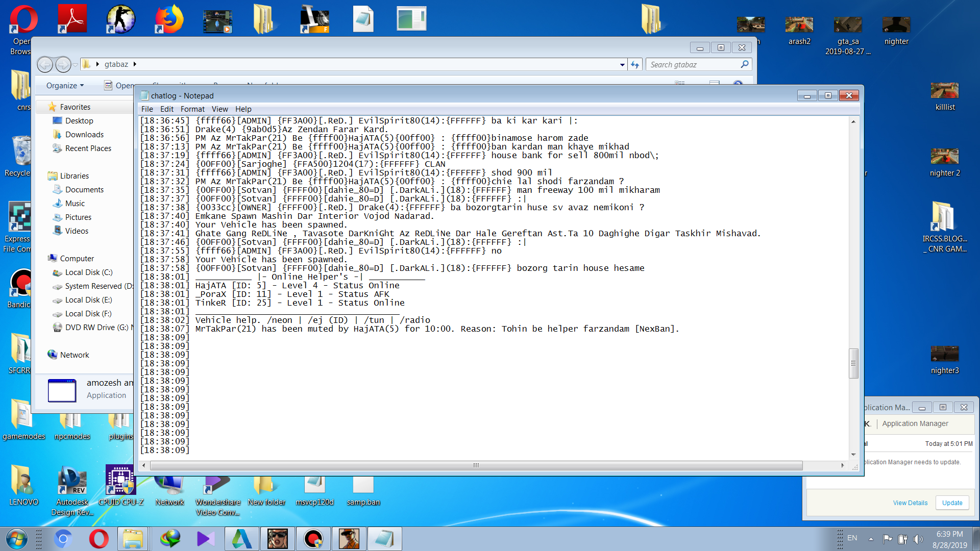Image resolution: width=980 pixels, height=551 pixels.
Task: Select Downloads in Favorites
Action: pyautogui.click(x=84, y=135)
